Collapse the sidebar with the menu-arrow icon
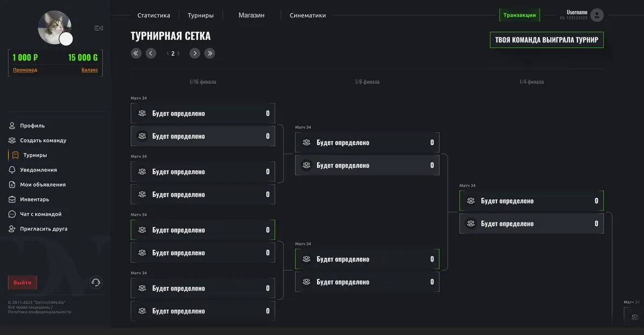Image resolution: width=644 pixels, height=335 pixels. (98, 28)
